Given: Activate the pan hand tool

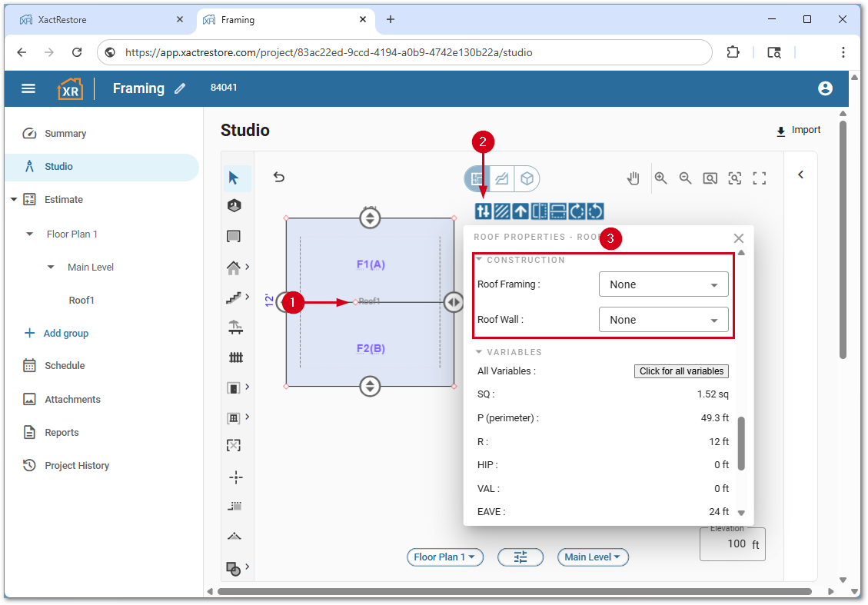Looking at the screenshot, I should pyautogui.click(x=633, y=178).
